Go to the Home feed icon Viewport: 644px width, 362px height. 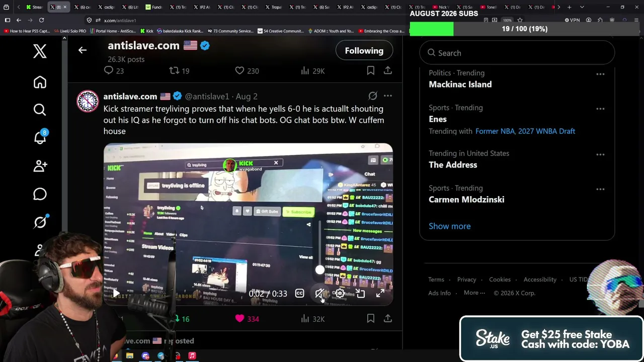(40, 82)
